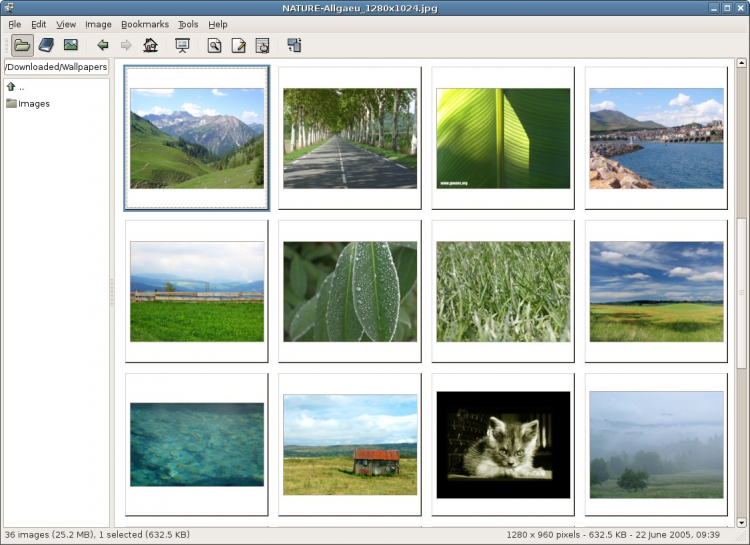Click the grayed forward arrow icon

tap(126, 45)
